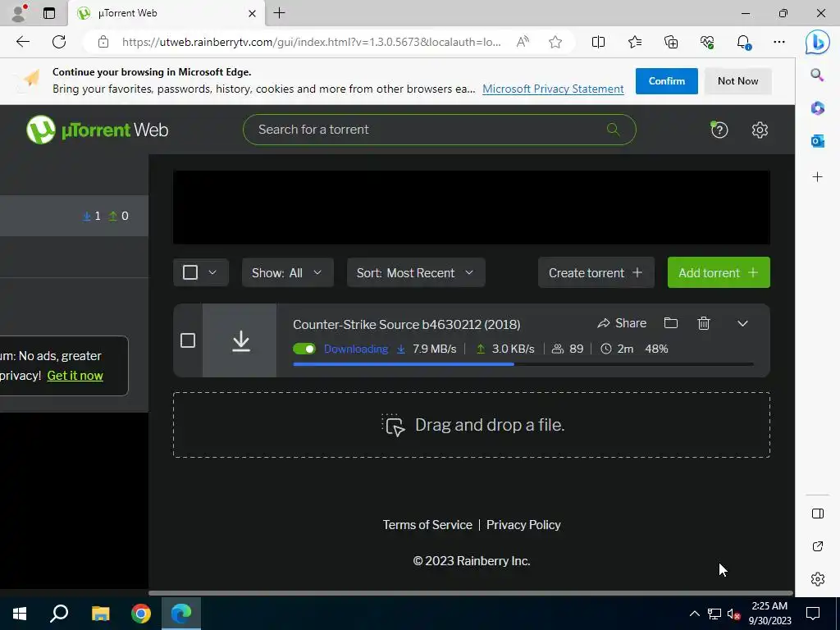Open File Explorer from the taskbar
Image resolution: width=840 pixels, height=630 pixels.
pos(100,614)
